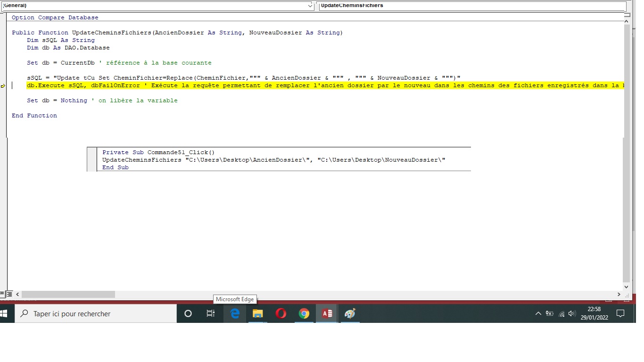Click highlighted 'db.Execute sSQL, dbFailOnError' line
The height and width of the screenshot is (362, 644).
326,85
